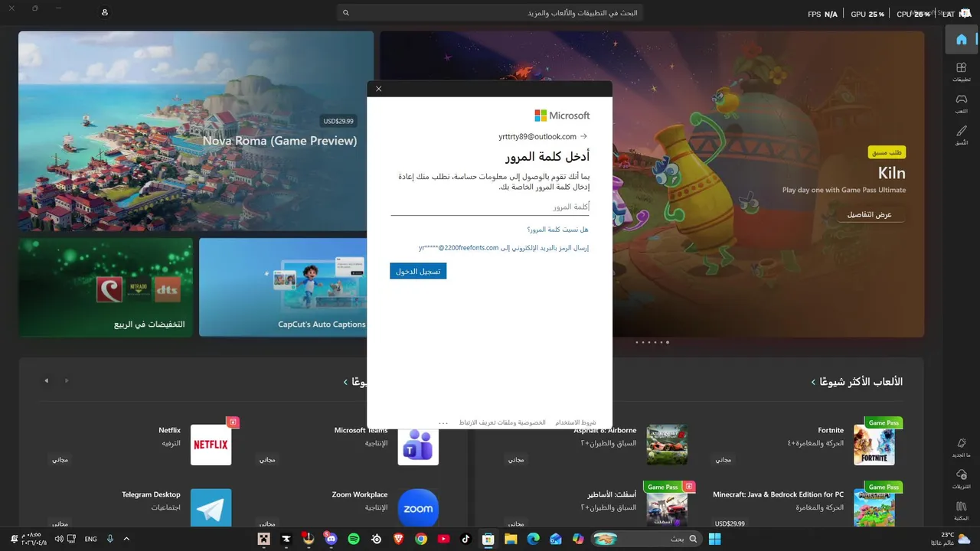Viewport: 980px width, 551px height.
Task: Click the send code by email link
Action: (x=504, y=248)
